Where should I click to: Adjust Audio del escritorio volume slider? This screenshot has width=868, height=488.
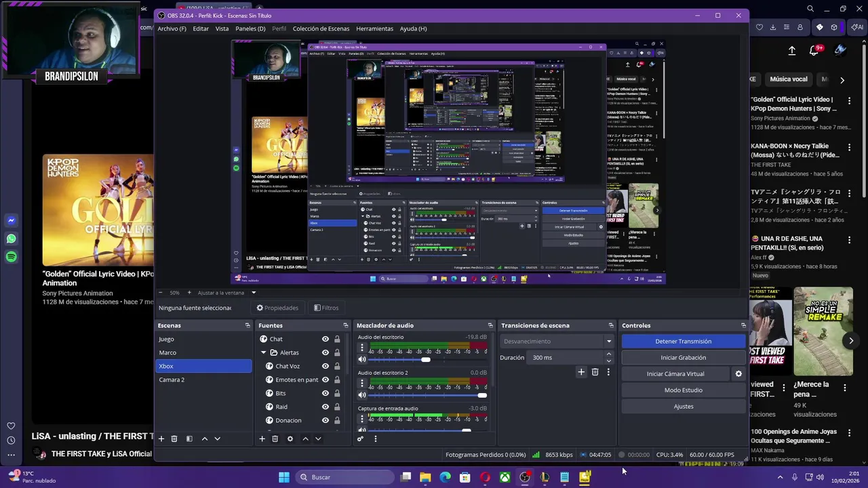coord(427,359)
